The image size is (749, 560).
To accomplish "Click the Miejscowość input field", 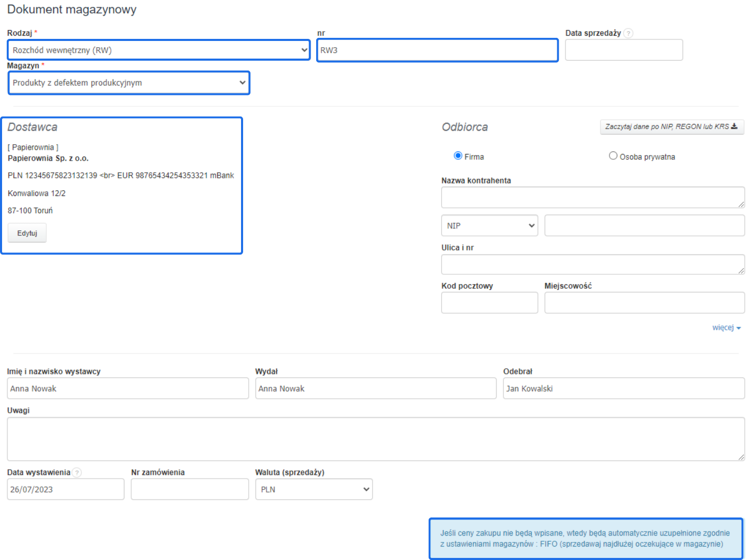I will point(644,303).
